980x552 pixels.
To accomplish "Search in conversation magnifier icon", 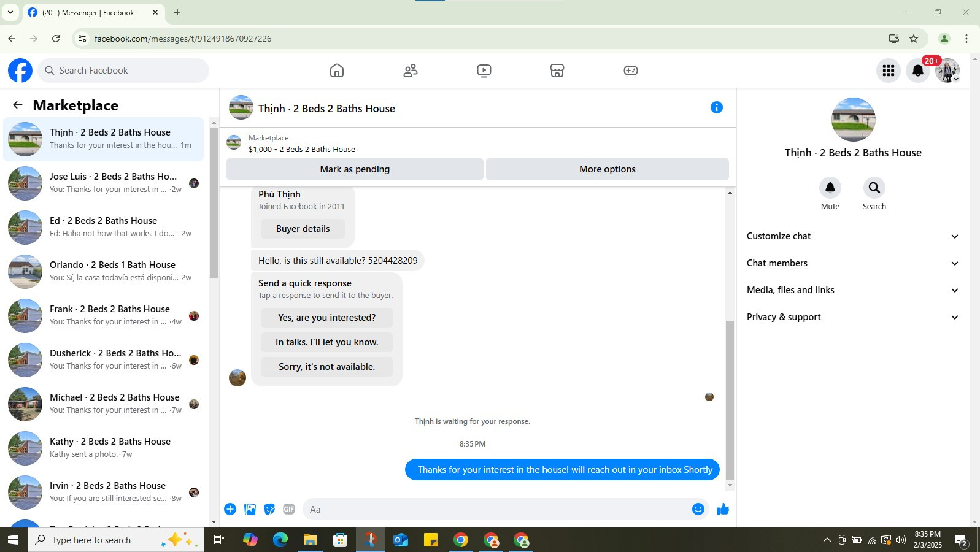I will click(874, 188).
